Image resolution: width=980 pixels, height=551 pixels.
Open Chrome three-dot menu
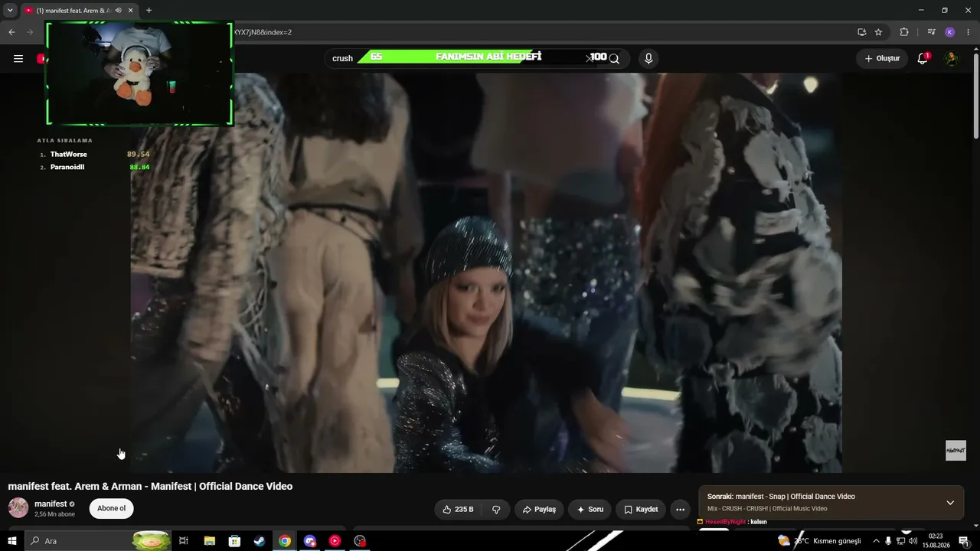969,32
